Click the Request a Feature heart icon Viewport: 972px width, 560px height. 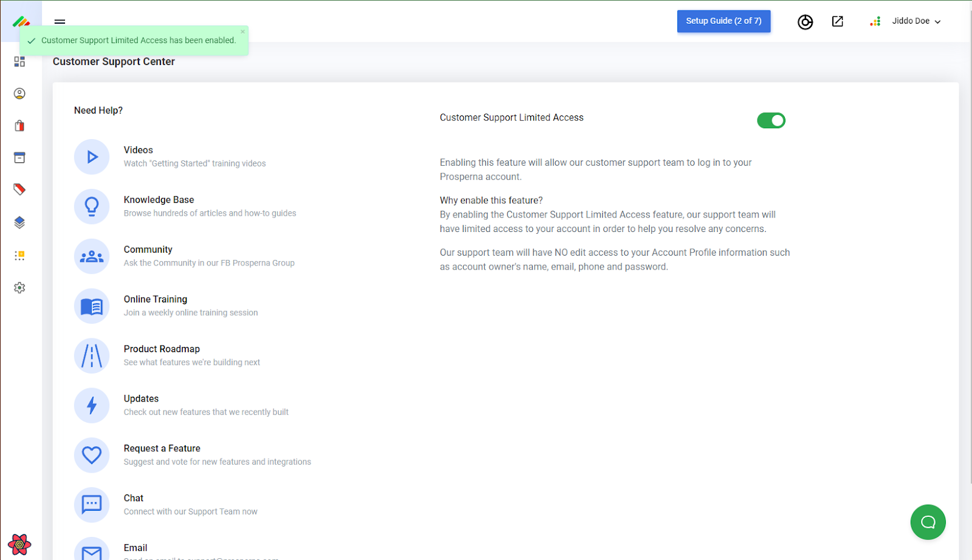[92, 456]
